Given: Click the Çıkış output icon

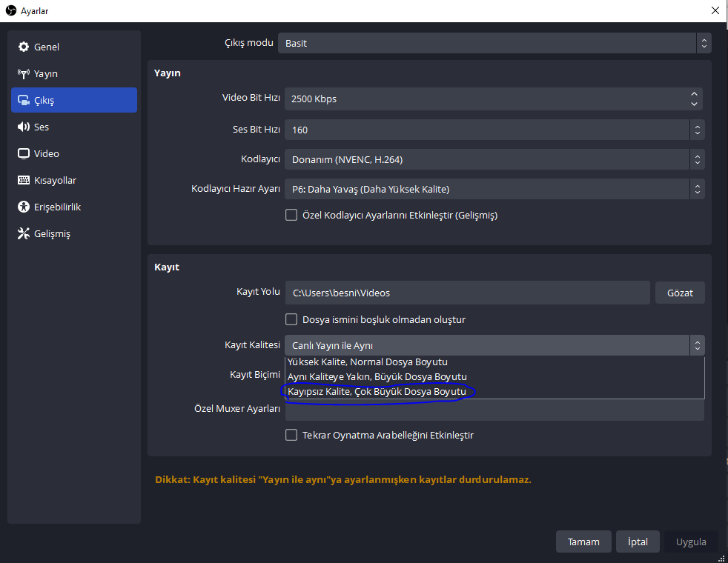Looking at the screenshot, I should pyautogui.click(x=23, y=101).
